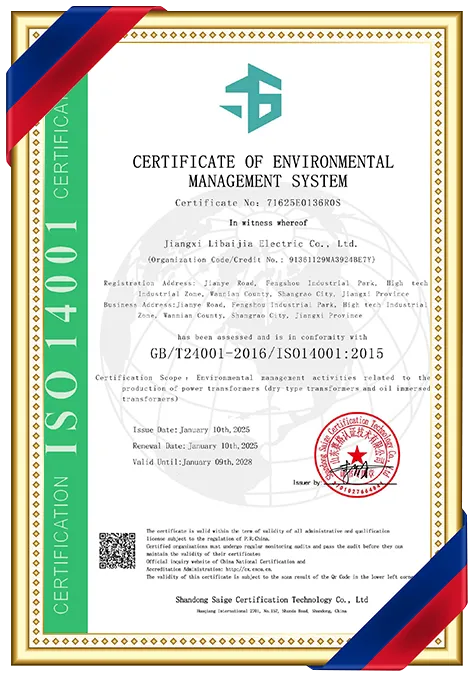Click the teal certification body logo
Screen dimensions: 475x675
(251, 98)
